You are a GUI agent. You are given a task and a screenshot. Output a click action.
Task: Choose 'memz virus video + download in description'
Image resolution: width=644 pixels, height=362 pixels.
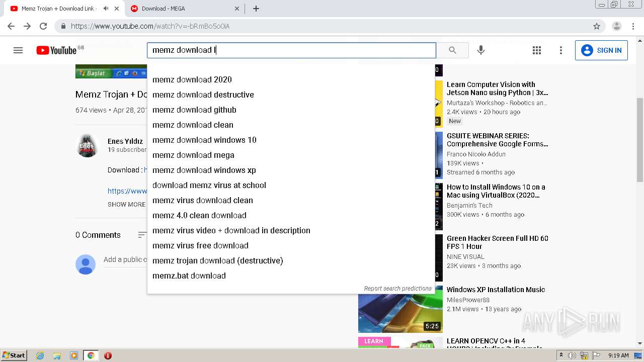291,230
